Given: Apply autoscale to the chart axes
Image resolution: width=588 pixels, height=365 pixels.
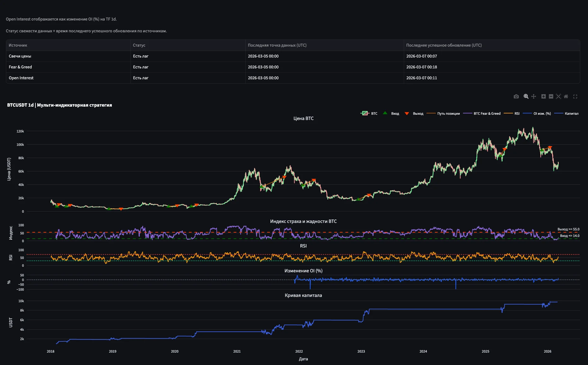Looking at the screenshot, I should click(558, 96).
